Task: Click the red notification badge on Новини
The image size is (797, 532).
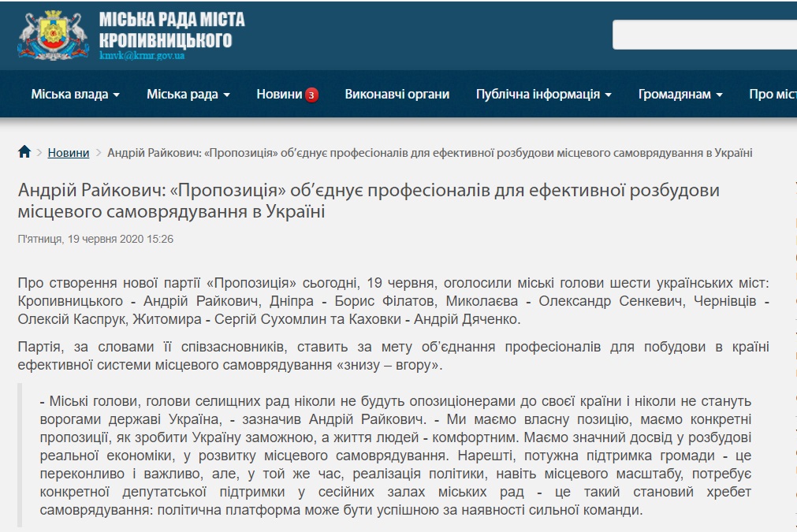Action: point(311,95)
